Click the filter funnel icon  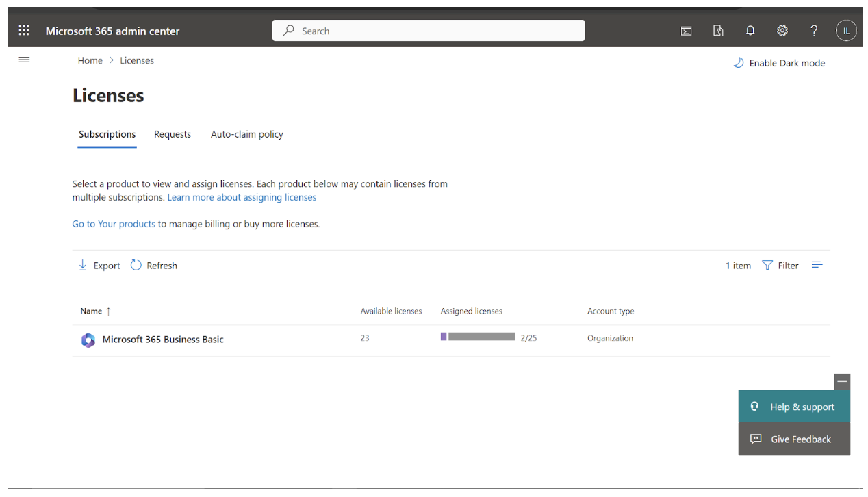(x=767, y=265)
